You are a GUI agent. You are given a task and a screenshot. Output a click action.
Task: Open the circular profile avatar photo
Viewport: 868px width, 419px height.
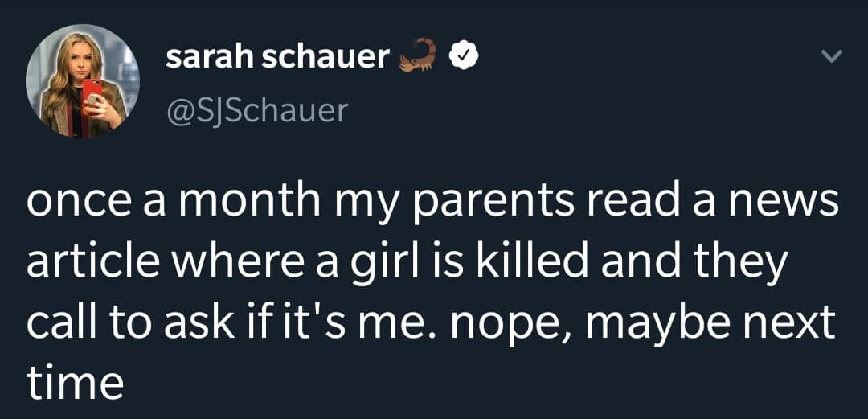pos(83,82)
